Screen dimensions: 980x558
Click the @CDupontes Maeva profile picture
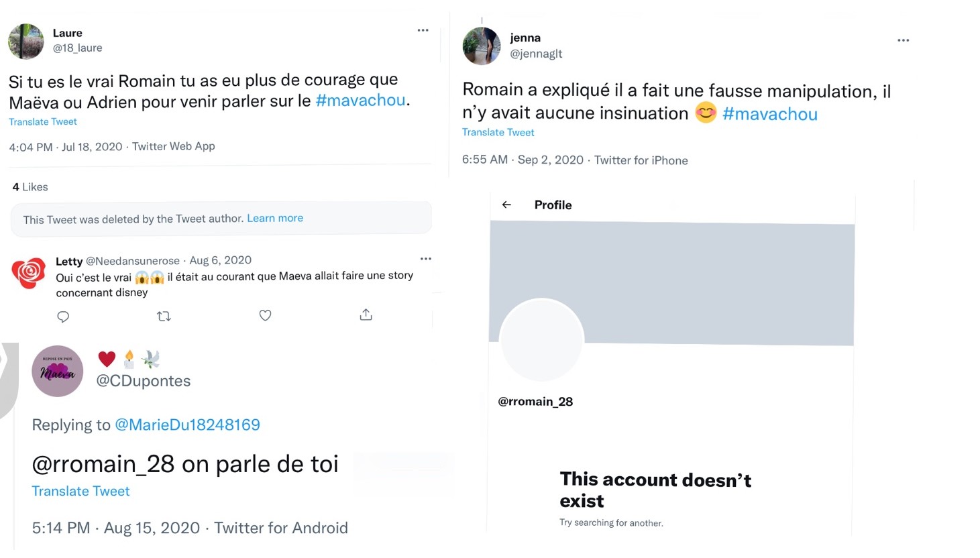pyautogui.click(x=58, y=371)
